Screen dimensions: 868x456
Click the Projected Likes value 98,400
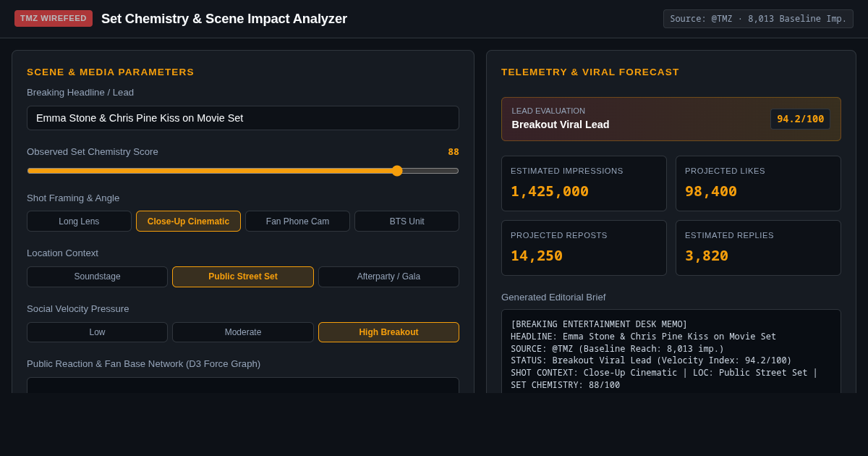tap(711, 191)
